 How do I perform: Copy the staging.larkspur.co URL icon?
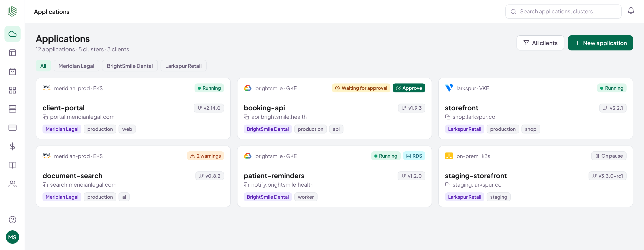point(447,185)
